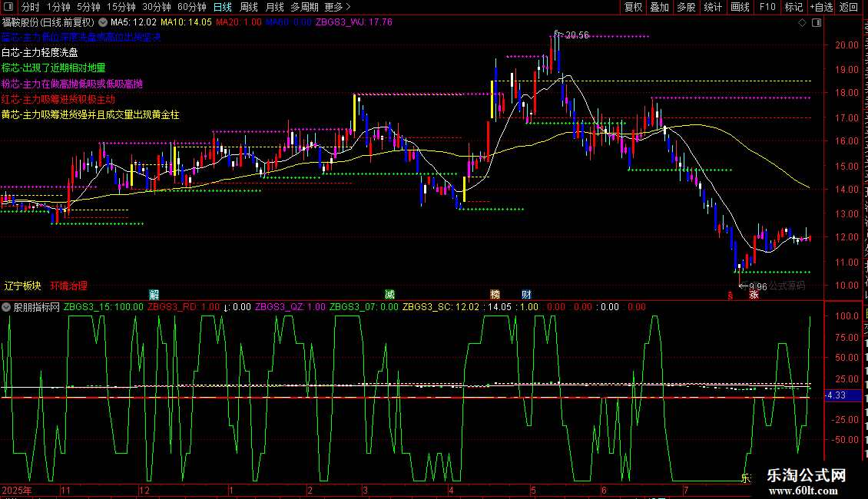Open the 多周期 multi-period view
This screenshot has width=868, height=499.
tap(304, 7)
